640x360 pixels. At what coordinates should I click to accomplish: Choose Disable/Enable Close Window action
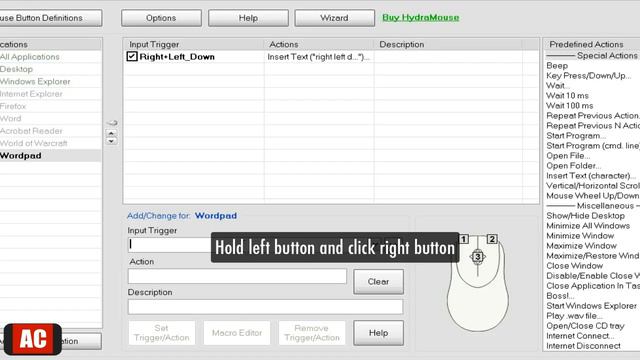(x=593, y=276)
